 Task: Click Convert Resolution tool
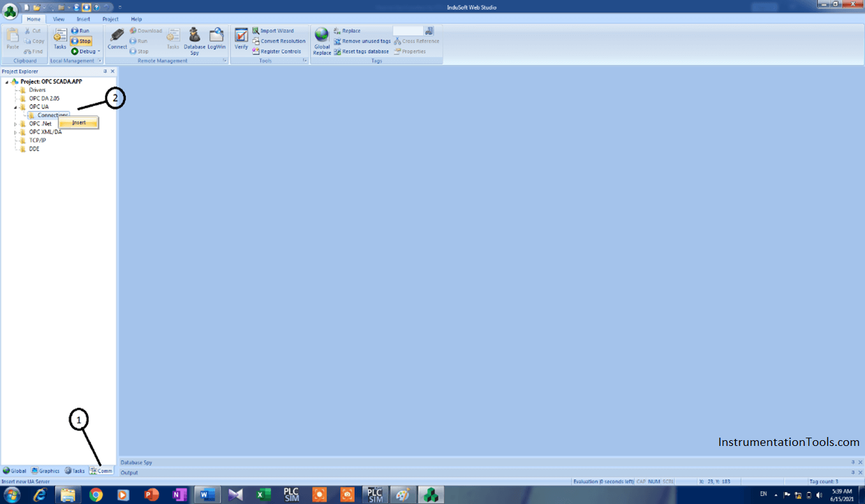pos(279,41)
